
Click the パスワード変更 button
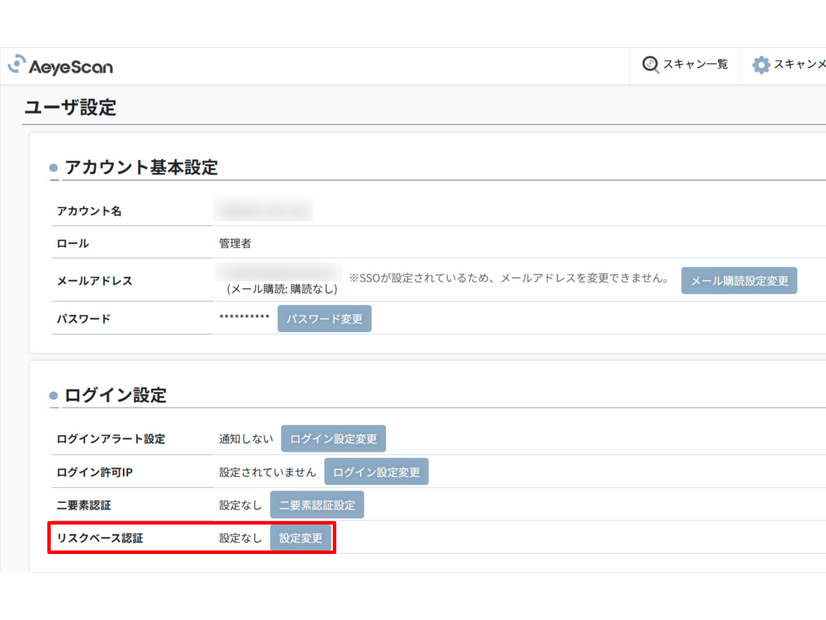coord(324,318)
